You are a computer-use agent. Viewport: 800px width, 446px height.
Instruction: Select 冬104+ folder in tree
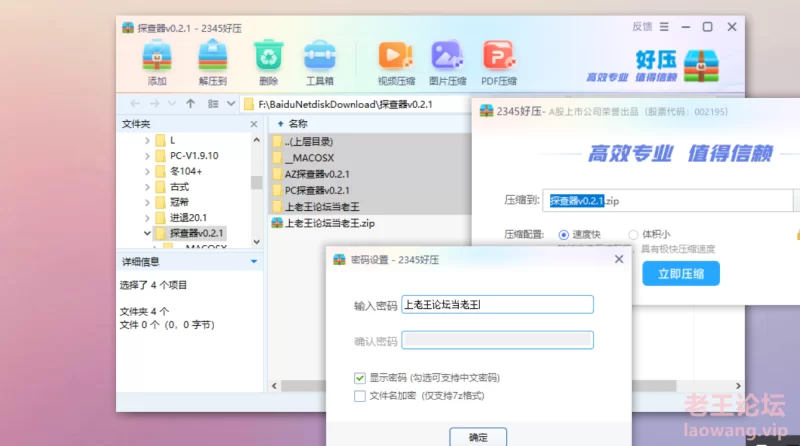click(186, 171)
